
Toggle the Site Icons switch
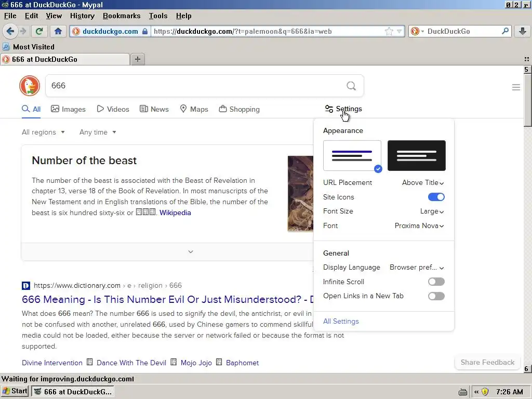pyautogui.click(x=436, y=197)
